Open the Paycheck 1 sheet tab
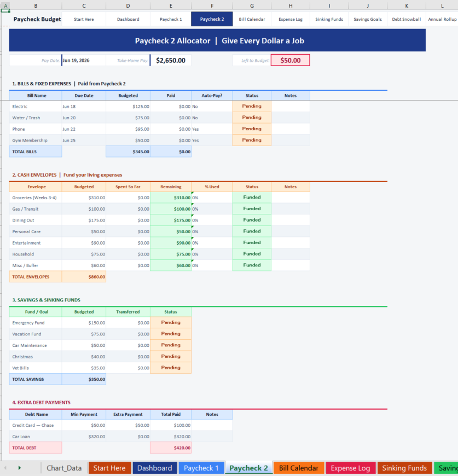 coord(201,468)
